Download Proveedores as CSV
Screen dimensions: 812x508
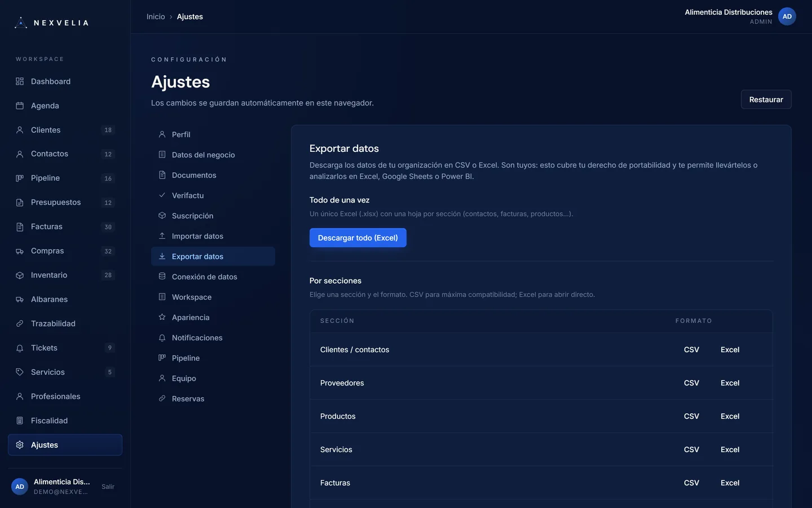[691, 383]
